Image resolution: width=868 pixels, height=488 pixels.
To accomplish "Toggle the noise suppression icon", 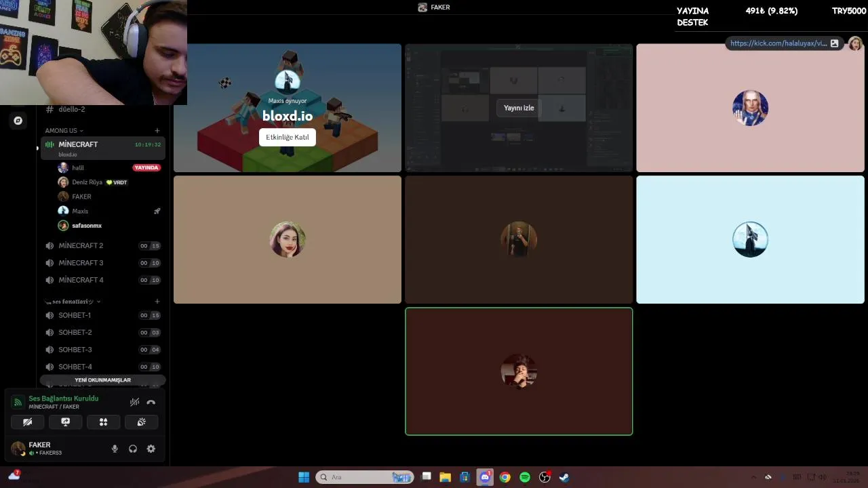I will point(134,402).
